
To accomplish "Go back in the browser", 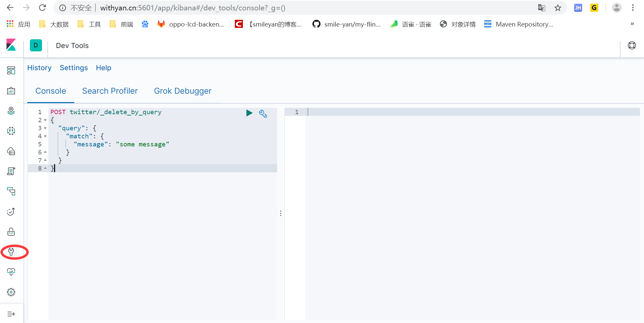I will click(x=10, y=8).
